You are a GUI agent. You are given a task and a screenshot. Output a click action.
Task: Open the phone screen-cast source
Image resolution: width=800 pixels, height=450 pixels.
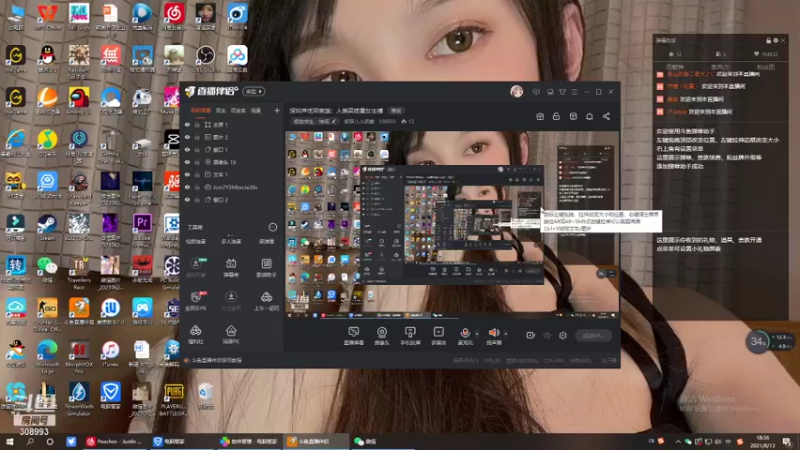410,336
